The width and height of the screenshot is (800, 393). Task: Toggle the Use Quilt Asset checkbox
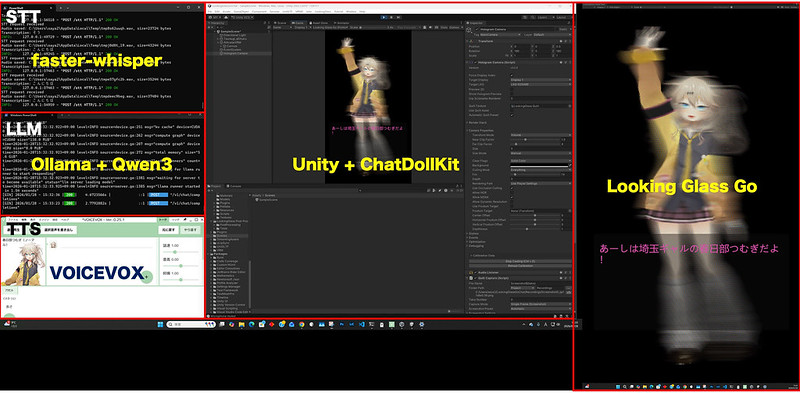pos(511,110)
